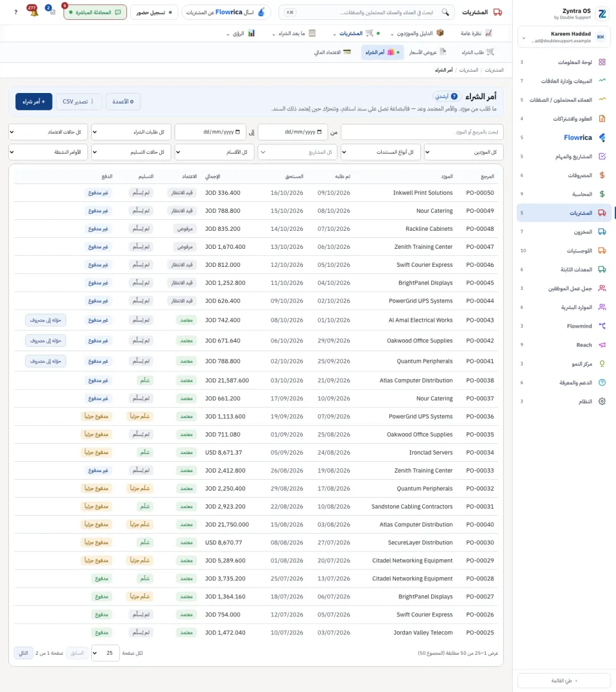Viewport: 616px width, 692px height.
Task: Open the كل حالات الاعتماد approval filter dropdown
Action: 48,132
